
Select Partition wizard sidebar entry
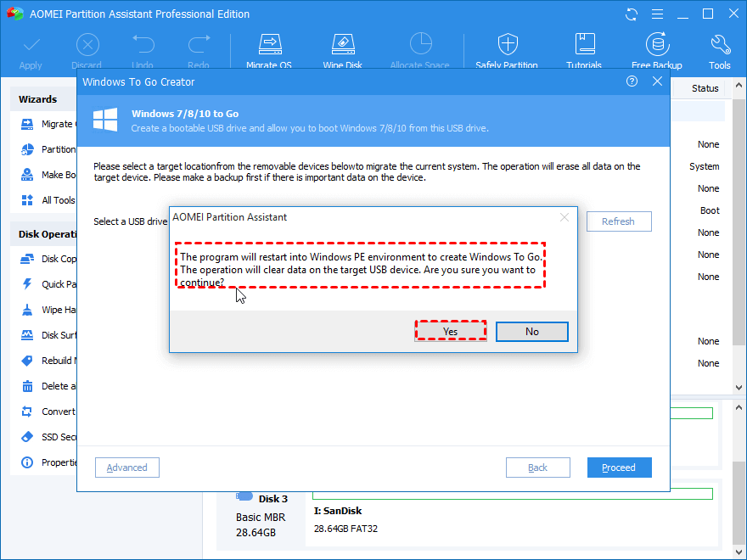click(x=48, y=149)
